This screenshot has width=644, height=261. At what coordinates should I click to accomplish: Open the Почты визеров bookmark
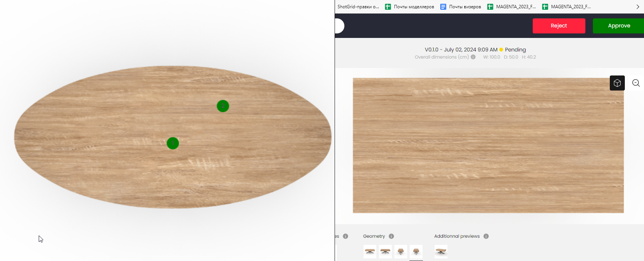(461, 7)
